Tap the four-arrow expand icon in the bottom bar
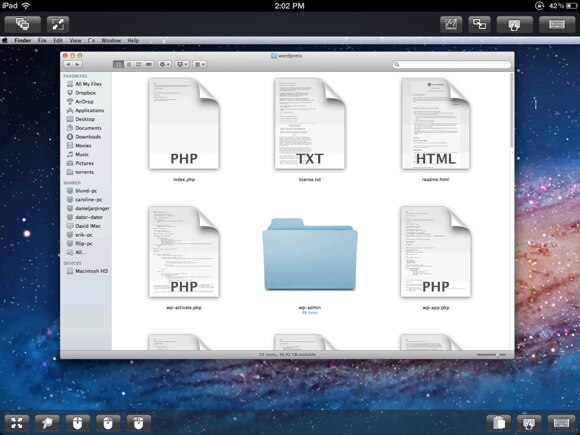This screenshot has width=580, height=435. point(17,422)
